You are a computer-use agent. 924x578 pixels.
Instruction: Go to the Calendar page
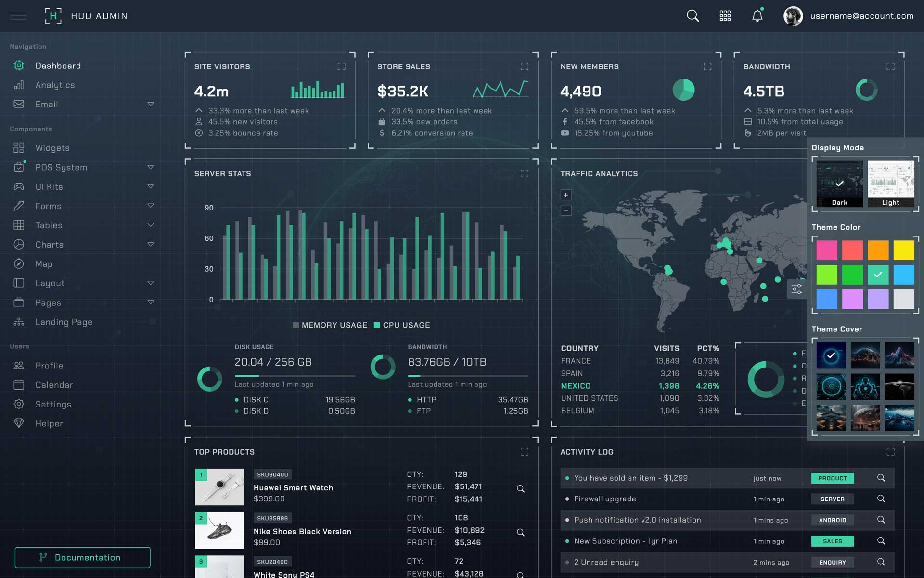click(54, 385)
